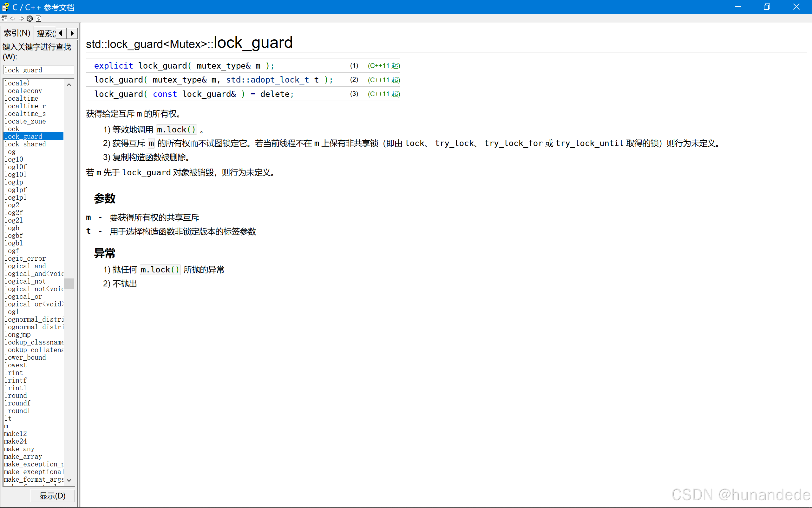This screenshot has height=508, width=812.
Task: Switch to the 索引(N) tab
Action: coord(17,33)
